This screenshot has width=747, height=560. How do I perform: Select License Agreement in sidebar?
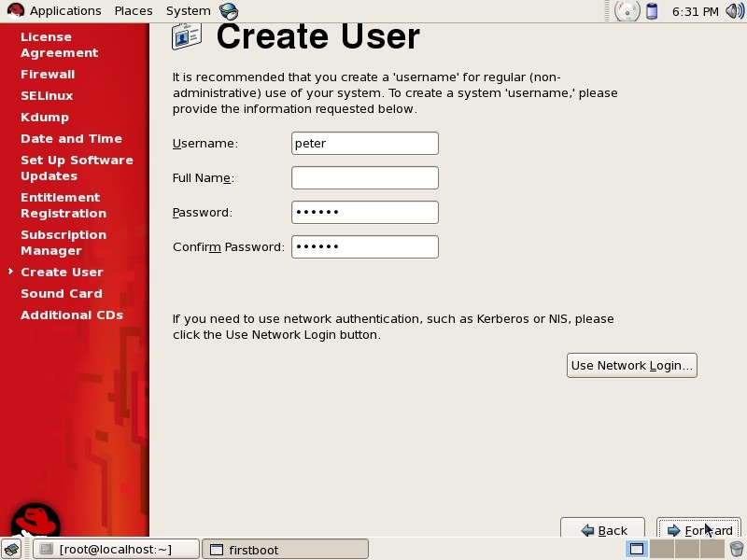click(x=60, y=45)
